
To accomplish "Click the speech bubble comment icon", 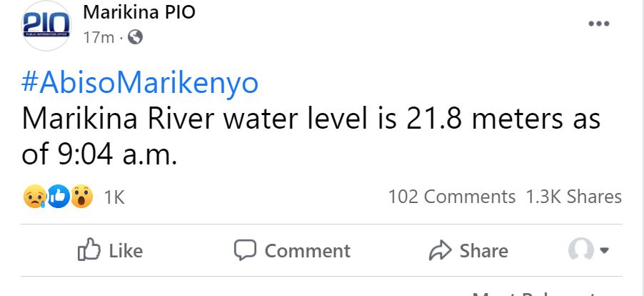I will [245, 250].
